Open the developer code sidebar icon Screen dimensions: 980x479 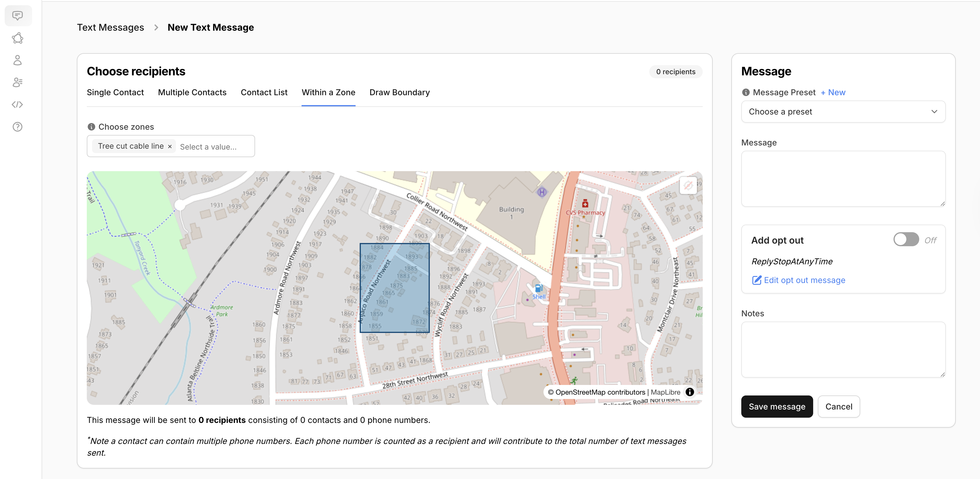pos(18,105)
